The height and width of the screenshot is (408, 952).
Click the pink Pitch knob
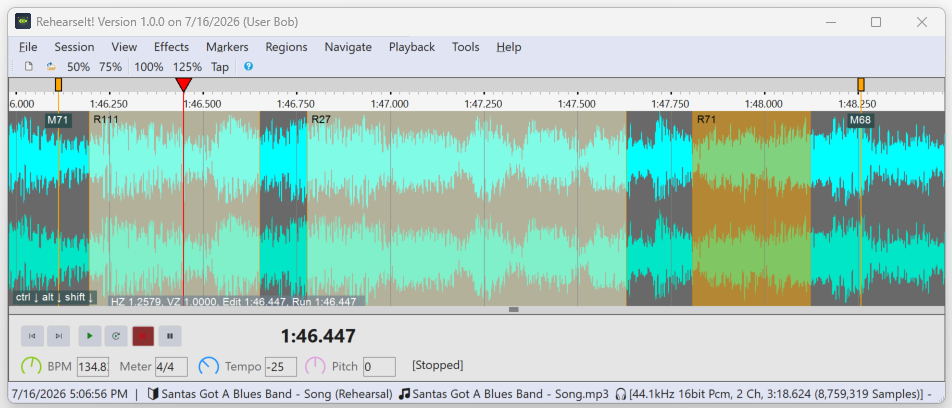[315, 366]
